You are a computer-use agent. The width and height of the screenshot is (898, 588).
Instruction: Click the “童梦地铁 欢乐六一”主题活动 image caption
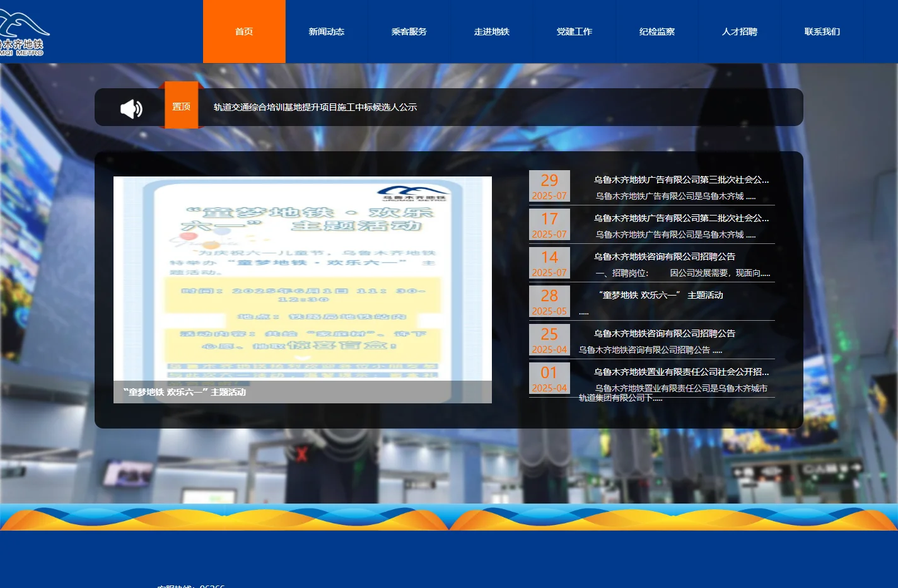[184, 392]
